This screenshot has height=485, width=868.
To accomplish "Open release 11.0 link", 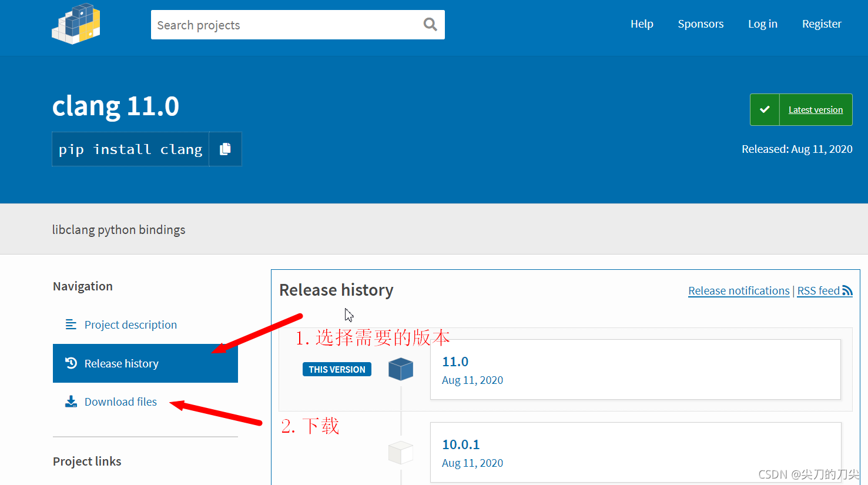I will 635,369.
